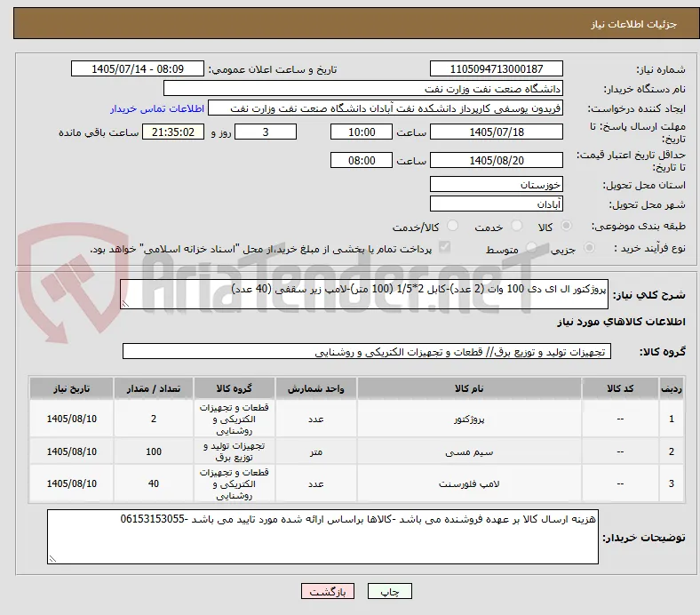Click the چاپ print button
Image resolution: width=700 pixels, height=615 pixels.
point(390,591)
